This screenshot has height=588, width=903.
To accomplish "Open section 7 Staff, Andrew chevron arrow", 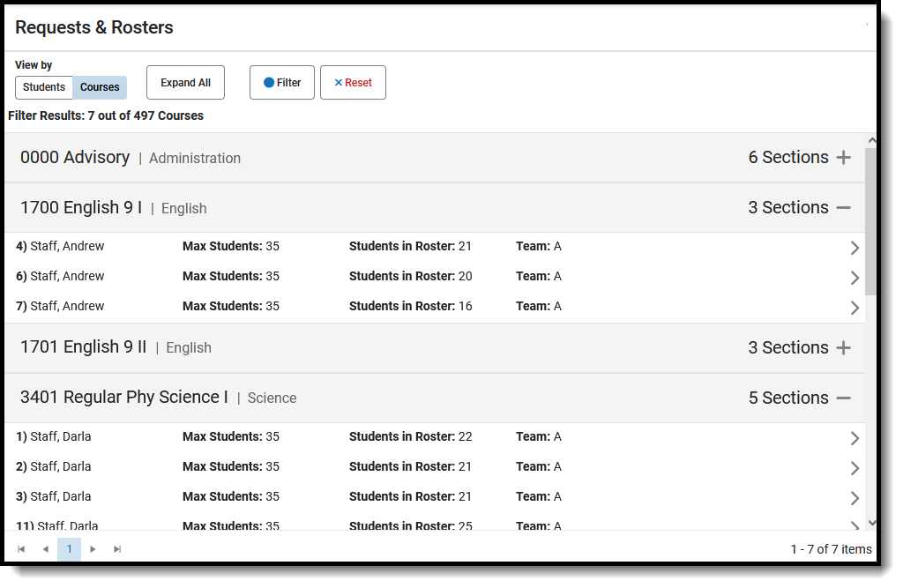I will pos(854,308).
